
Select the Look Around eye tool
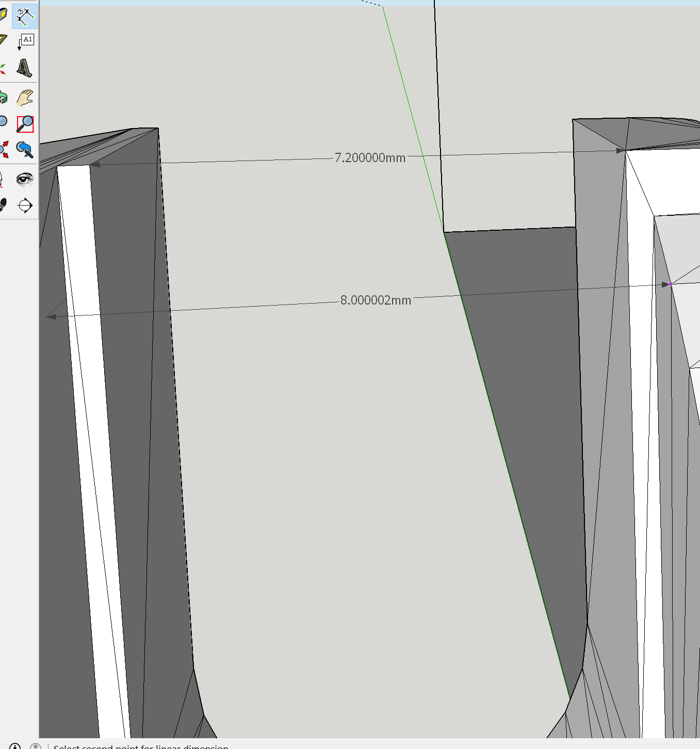click(24, 179)
